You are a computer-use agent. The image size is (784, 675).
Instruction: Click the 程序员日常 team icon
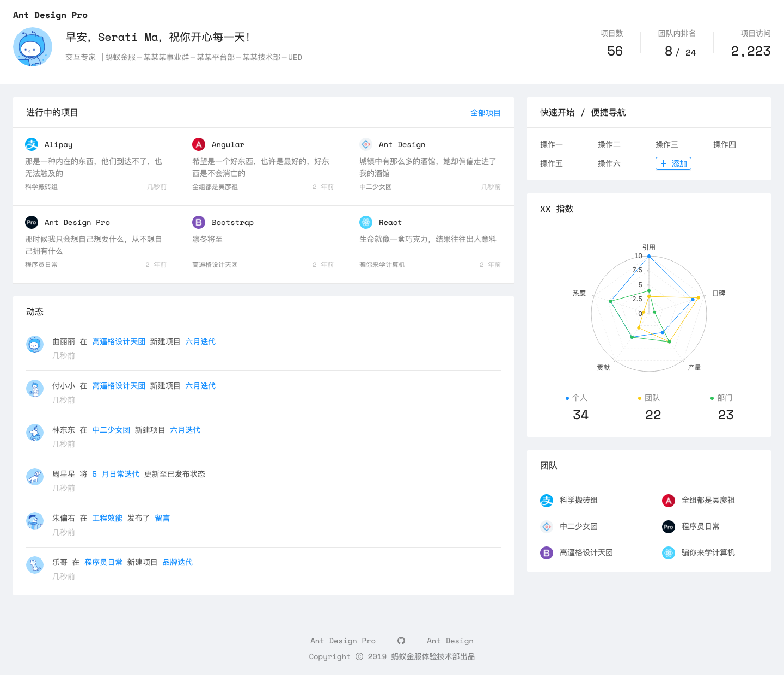(669, 526)
